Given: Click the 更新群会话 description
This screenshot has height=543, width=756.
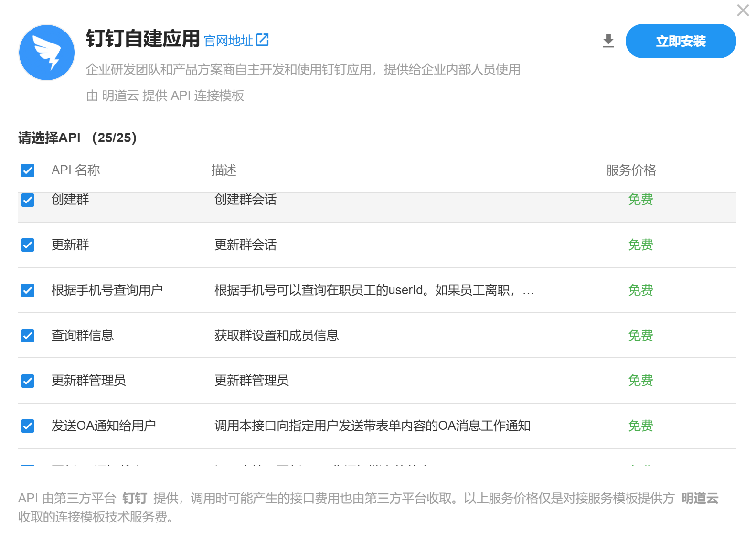Looking at the screenshot, I should click(245, 245).
